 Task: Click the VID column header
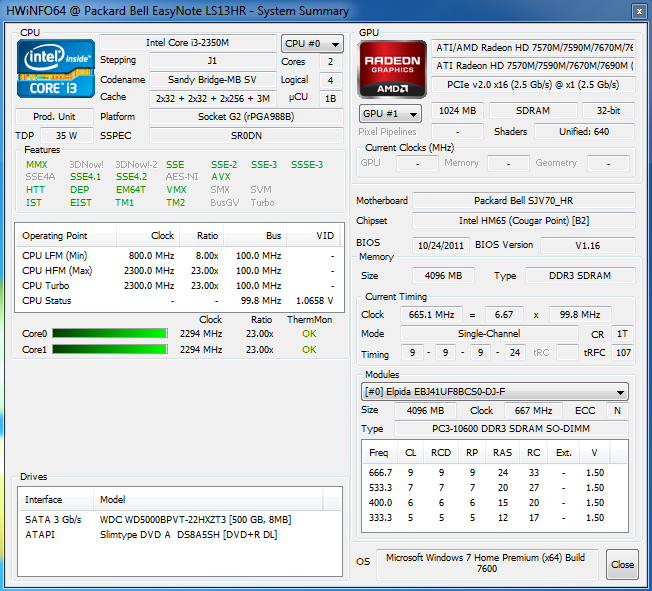[x=313, y=236]
